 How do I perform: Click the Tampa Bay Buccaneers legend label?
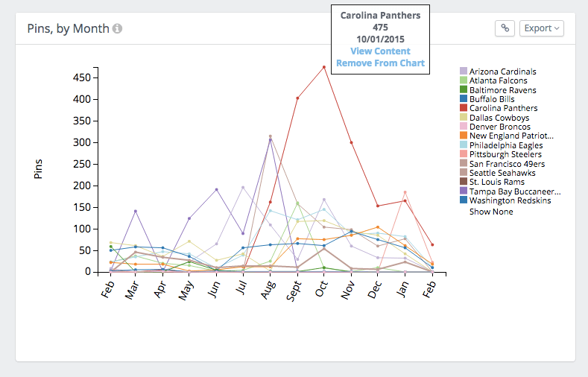click(515, 191)
